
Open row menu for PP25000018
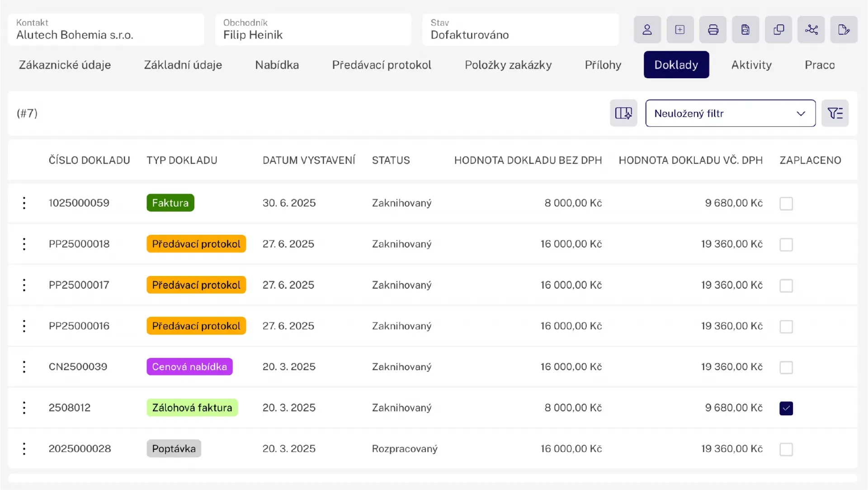click(24, 244)
